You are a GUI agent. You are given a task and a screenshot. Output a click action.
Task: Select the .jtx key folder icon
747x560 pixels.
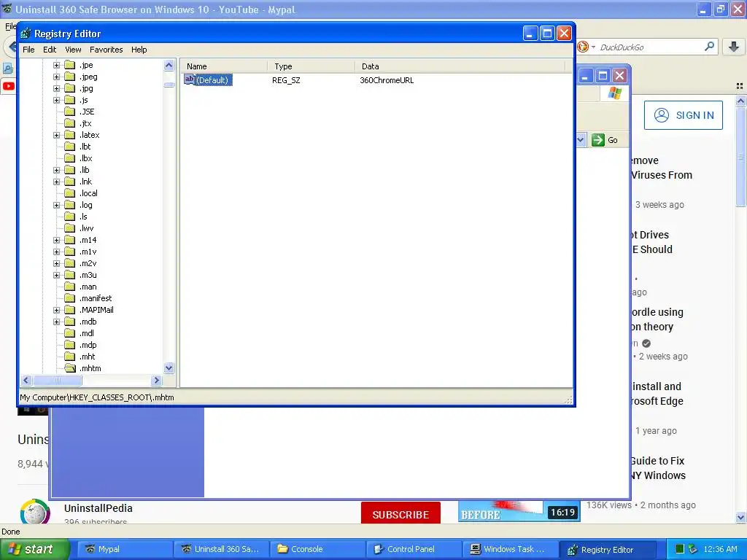(x=70, y=123)
